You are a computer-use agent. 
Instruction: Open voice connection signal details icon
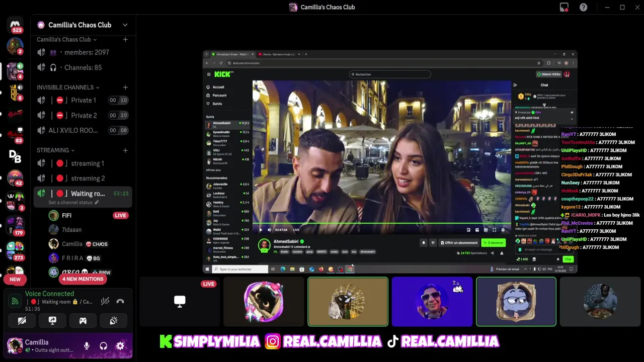click(15, 301)
